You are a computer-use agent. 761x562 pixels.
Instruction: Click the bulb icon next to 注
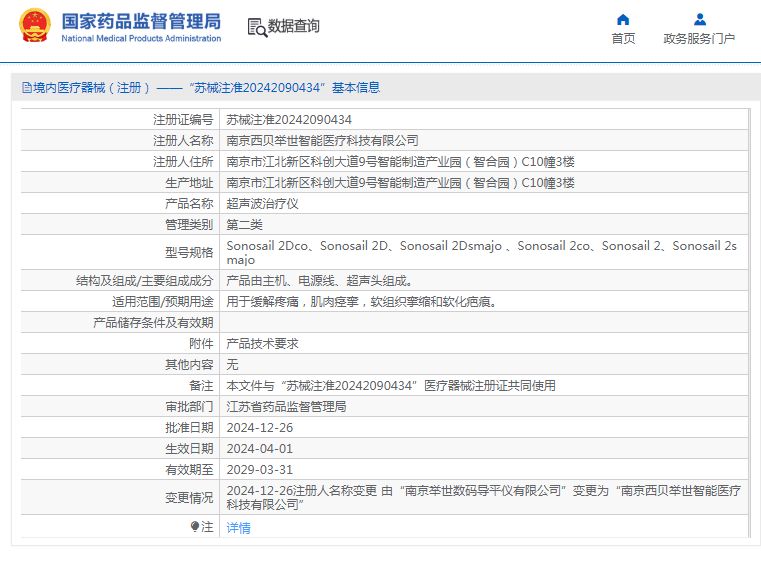coord(195,527)
